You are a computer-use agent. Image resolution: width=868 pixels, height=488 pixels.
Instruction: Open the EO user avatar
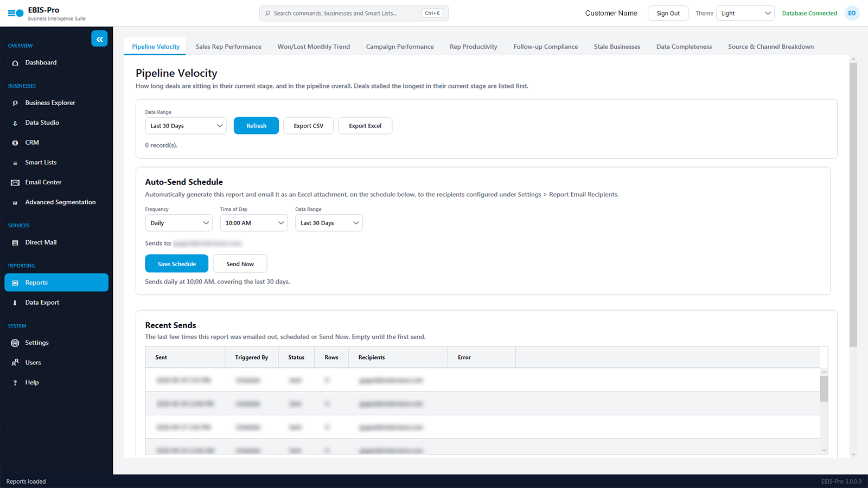852,13
